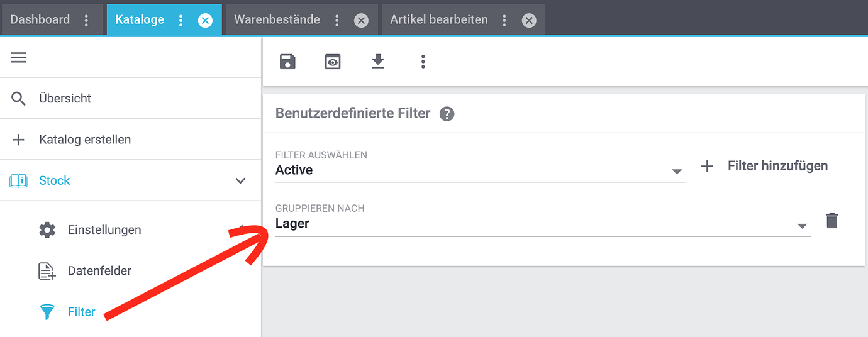868x337 pixels.
Task: Close the Artikel bearbeiten tab
Action: [529, 20]
